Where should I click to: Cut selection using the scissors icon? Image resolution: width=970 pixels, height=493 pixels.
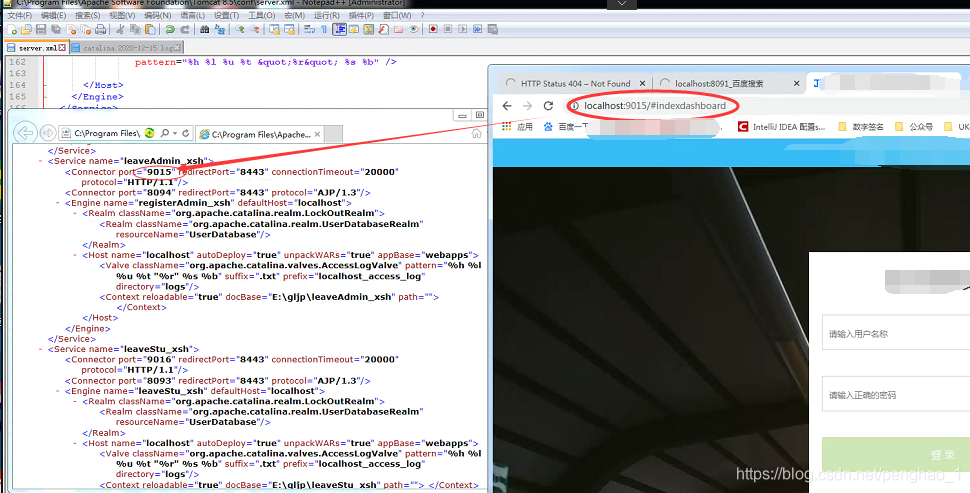coord(120,30)
